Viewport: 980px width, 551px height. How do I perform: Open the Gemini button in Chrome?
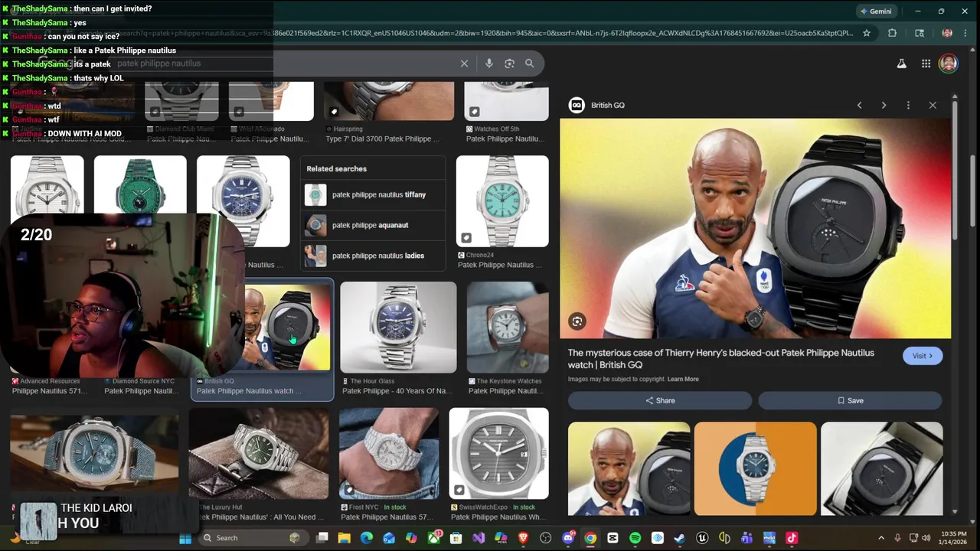(x=875, y=11)
